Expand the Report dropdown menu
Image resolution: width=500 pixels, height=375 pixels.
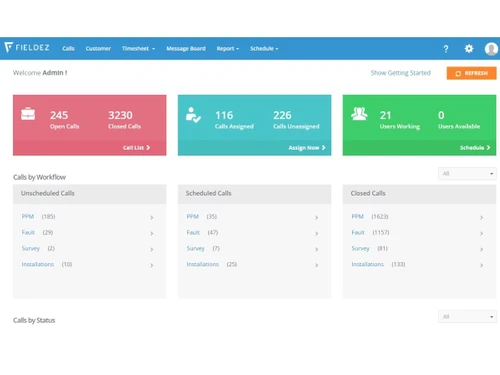[x=228, y=49]
